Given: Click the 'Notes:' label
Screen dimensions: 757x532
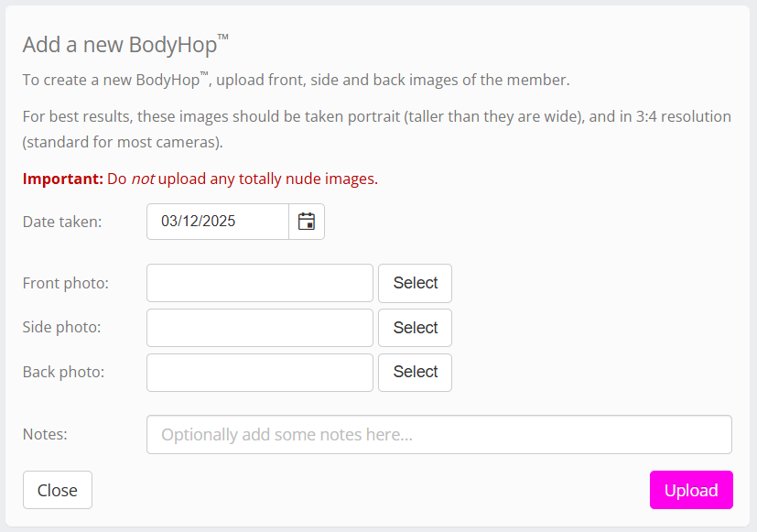Looking at the screenshot, I should coord(46,434).
